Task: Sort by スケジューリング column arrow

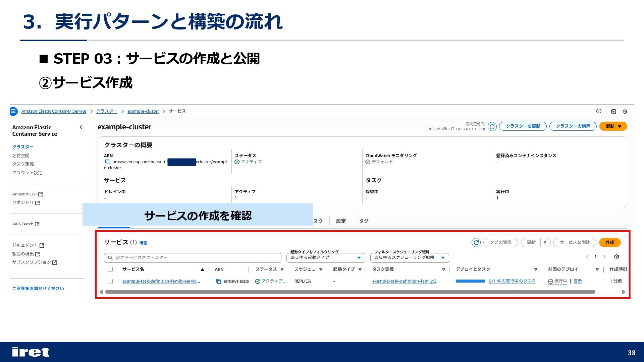Action: coord(321,269)
